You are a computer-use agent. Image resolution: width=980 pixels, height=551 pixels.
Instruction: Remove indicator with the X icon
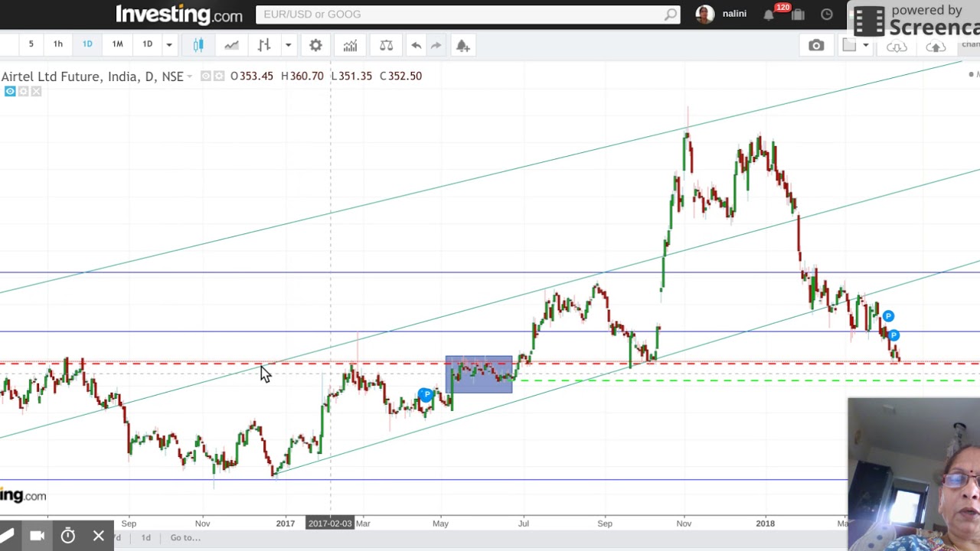click(36, 92)
